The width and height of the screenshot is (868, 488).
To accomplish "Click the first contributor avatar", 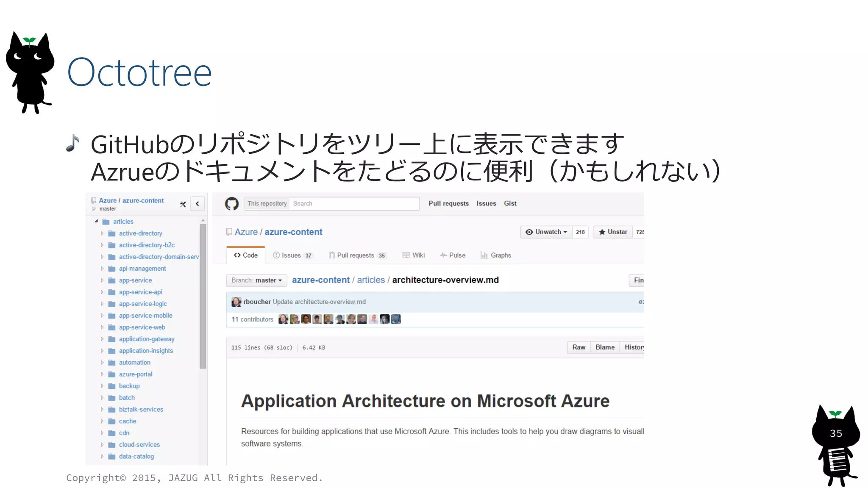I will [283, 319].
